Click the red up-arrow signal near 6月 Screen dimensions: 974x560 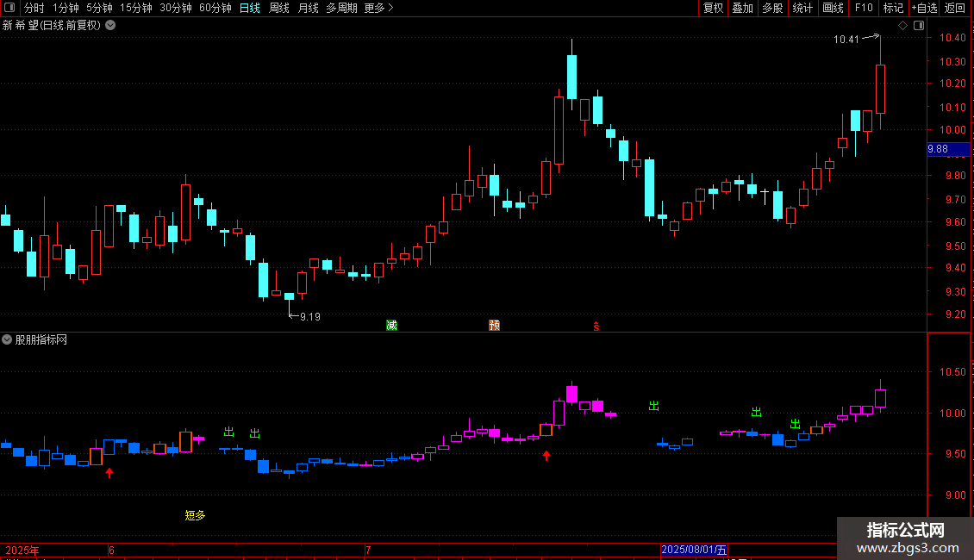coord(109,473)
